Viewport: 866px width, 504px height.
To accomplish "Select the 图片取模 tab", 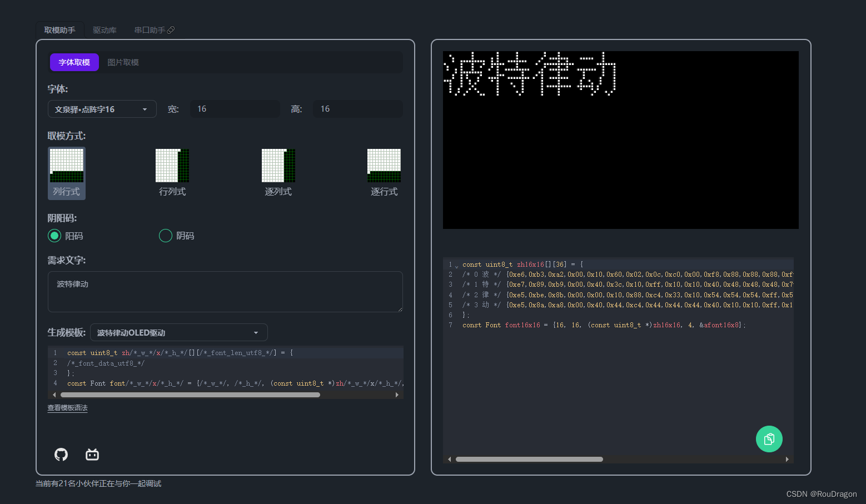I will click(x=123, y=62).
